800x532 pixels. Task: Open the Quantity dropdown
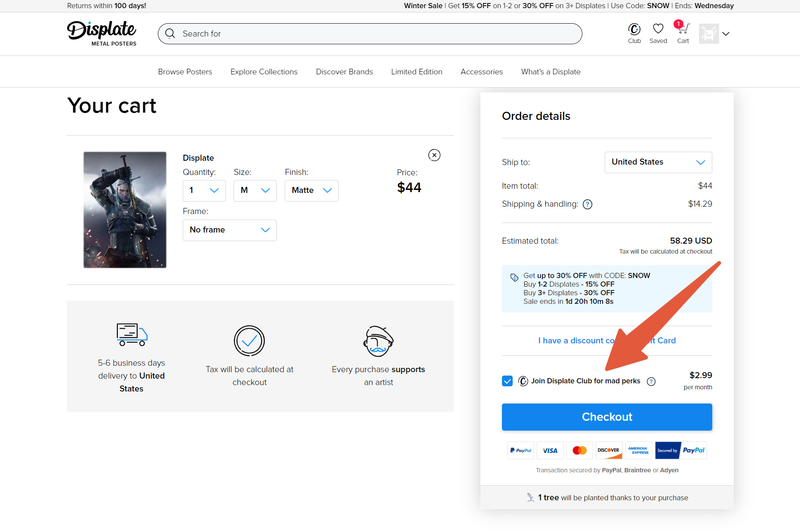pyautogui.click(x=204, y=190)
